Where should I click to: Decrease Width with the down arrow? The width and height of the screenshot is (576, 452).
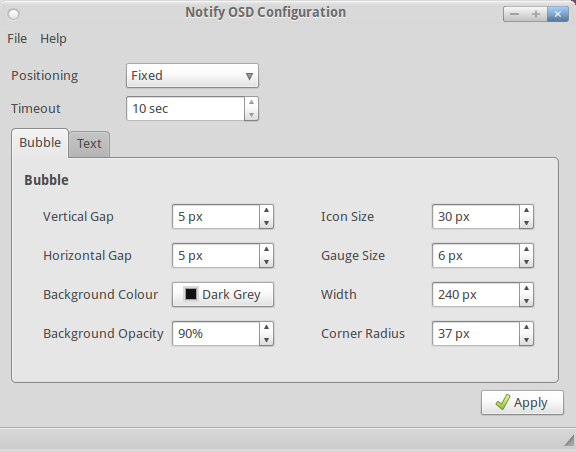(526, 301)
